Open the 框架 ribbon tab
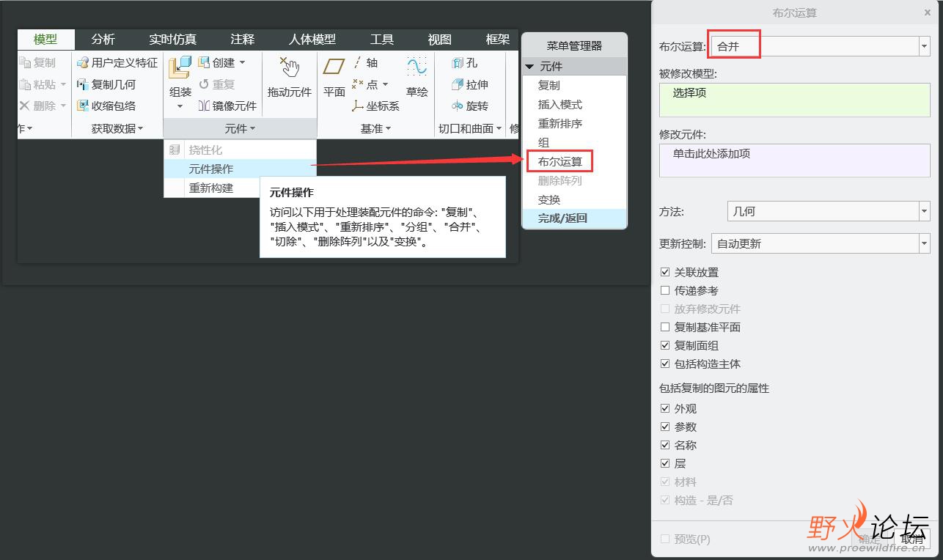This screenshot has width=943, height=560. 498,40
